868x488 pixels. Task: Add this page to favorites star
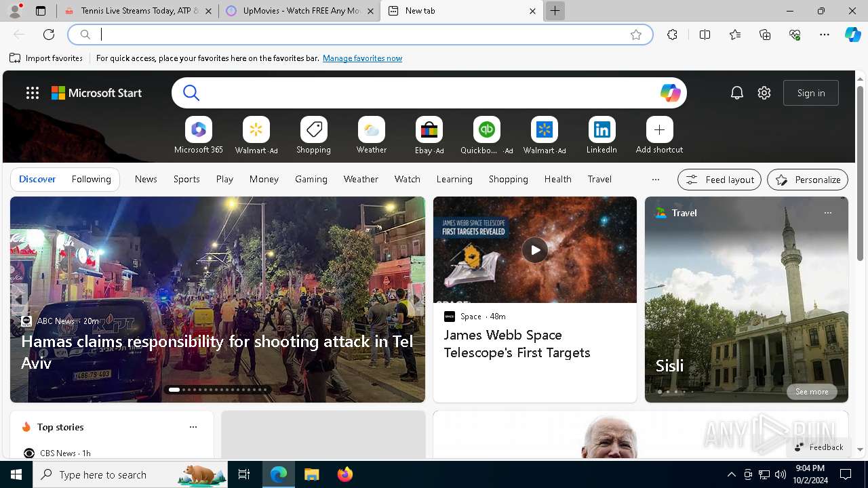click(635, 35)
